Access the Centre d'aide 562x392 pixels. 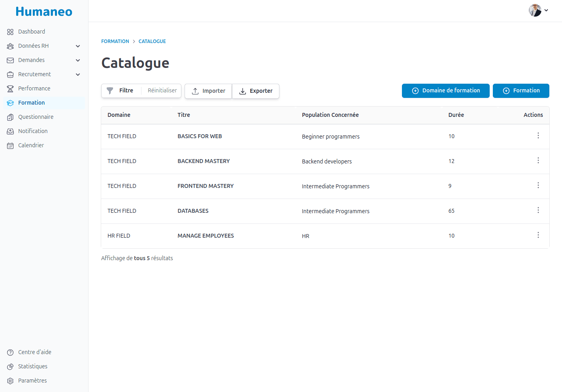point(34,352)
